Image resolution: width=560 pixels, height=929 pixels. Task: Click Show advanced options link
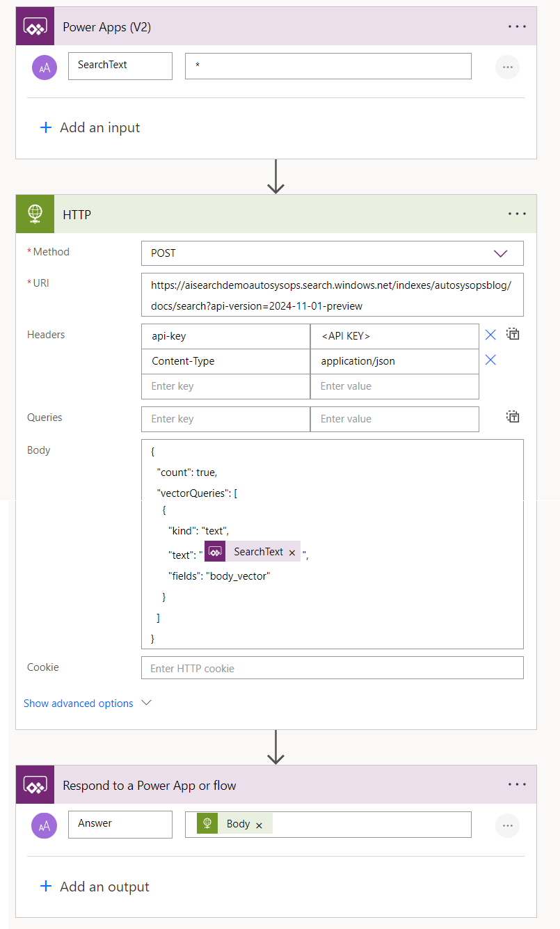(79, 704)
